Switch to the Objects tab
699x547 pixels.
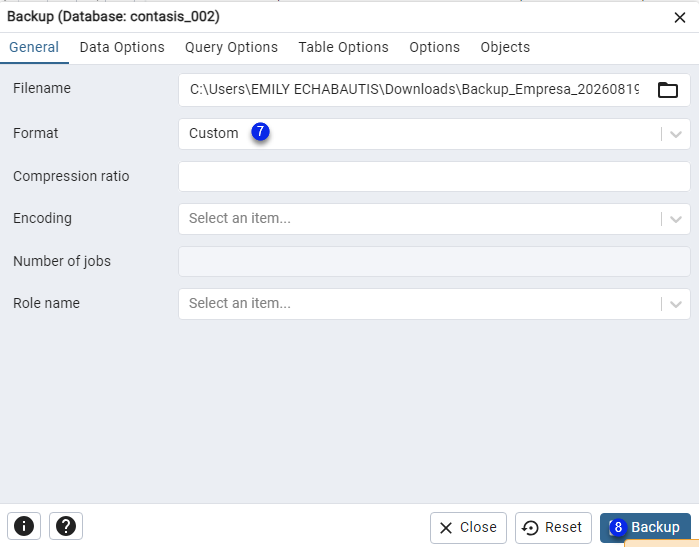pos(505,47)
